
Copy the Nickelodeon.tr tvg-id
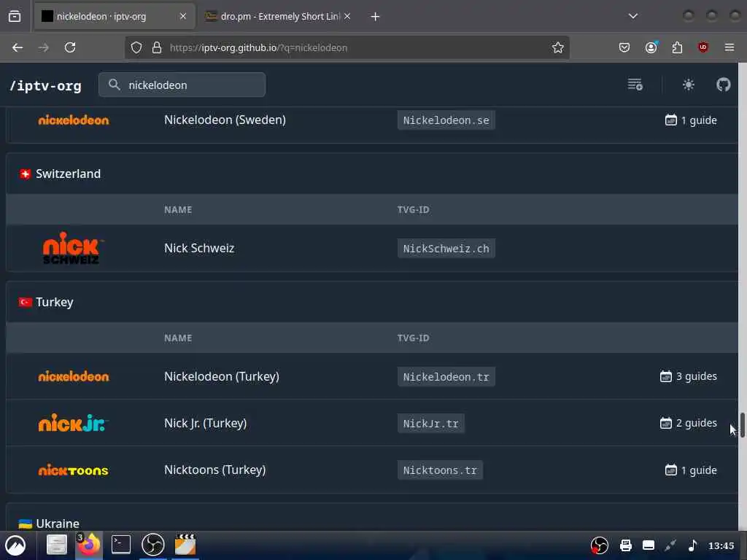446,377
